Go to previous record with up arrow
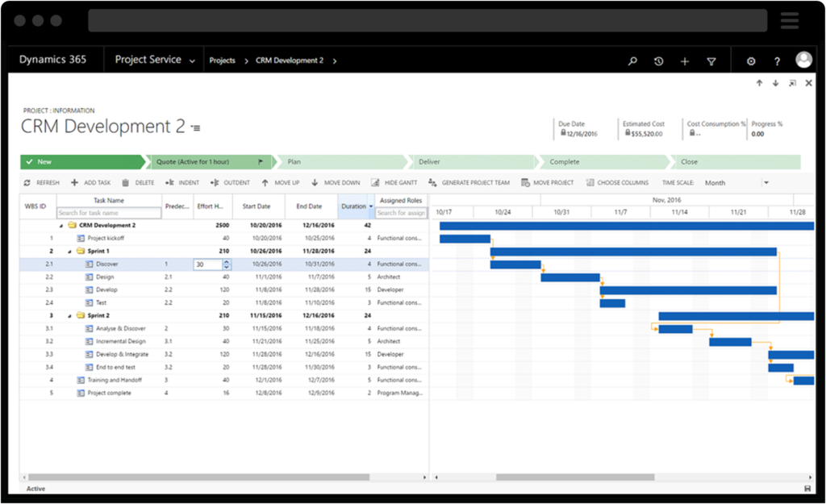Image resolution: width=826 pixels, height=504 pixels. (x=759, y=83)
